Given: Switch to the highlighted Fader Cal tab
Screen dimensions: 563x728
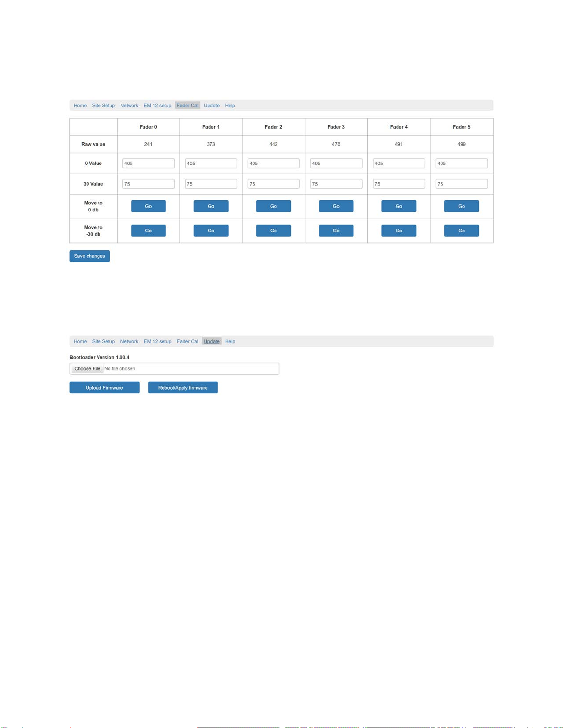Looking at the screenshot, I should tap(188, 106).
